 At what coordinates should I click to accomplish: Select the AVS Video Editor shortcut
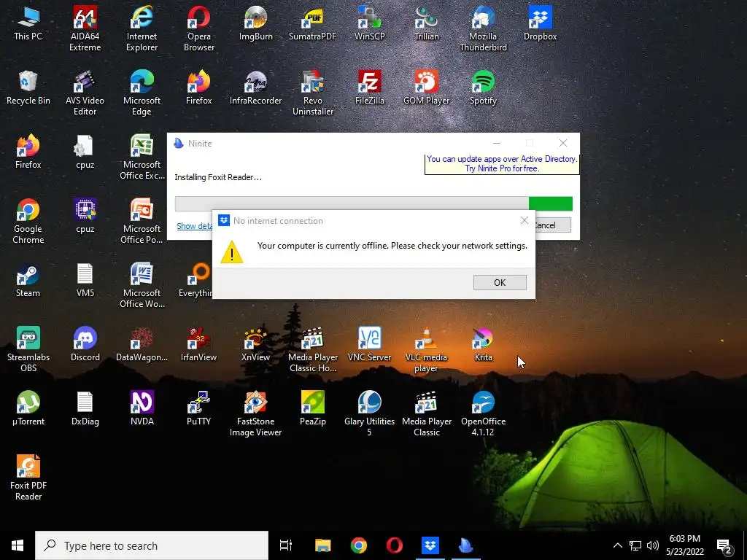click(85, 93)
